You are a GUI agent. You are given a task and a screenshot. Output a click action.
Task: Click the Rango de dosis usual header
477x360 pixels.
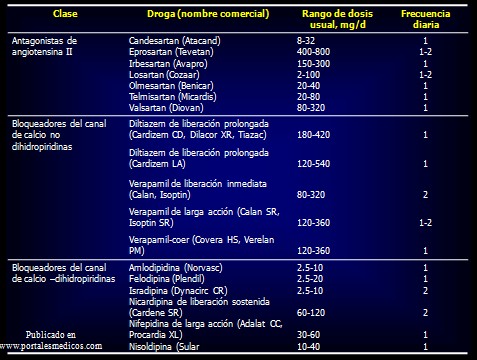tap(337, 19)
